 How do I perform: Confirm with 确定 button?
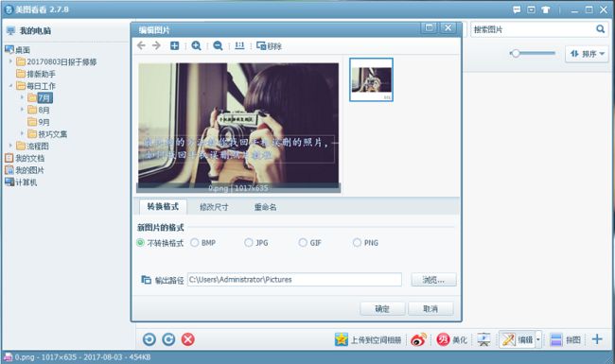coord(382,309)
